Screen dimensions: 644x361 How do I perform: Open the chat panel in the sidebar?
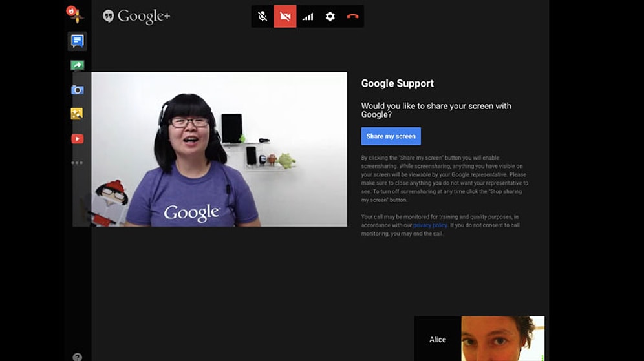[x=77, y=41]
